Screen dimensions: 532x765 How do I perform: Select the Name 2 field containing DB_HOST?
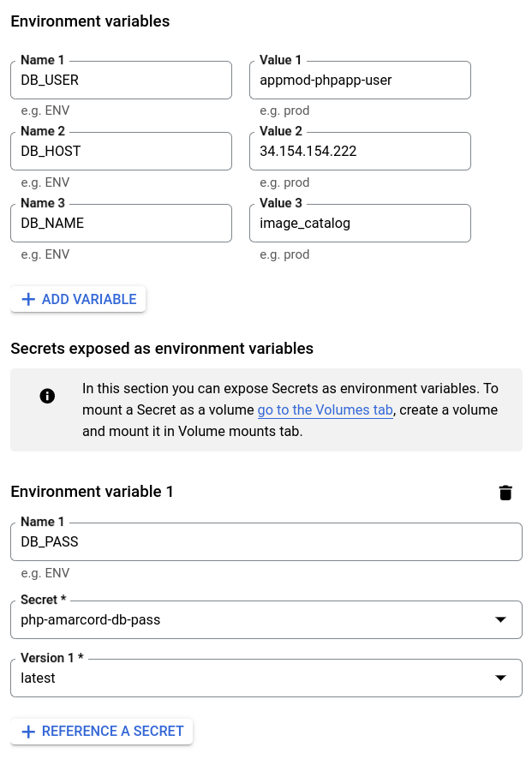pos(121,152)
